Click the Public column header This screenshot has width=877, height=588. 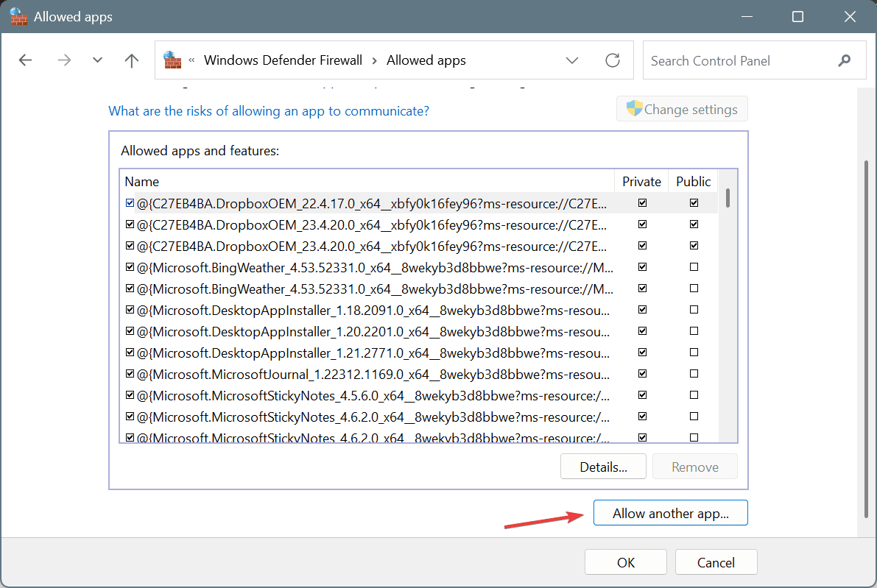[693, 182]
